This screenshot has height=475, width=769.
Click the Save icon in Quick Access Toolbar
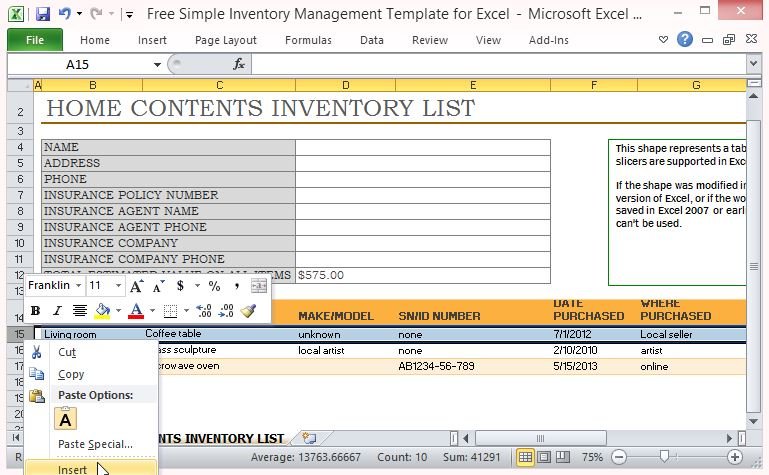42,15
